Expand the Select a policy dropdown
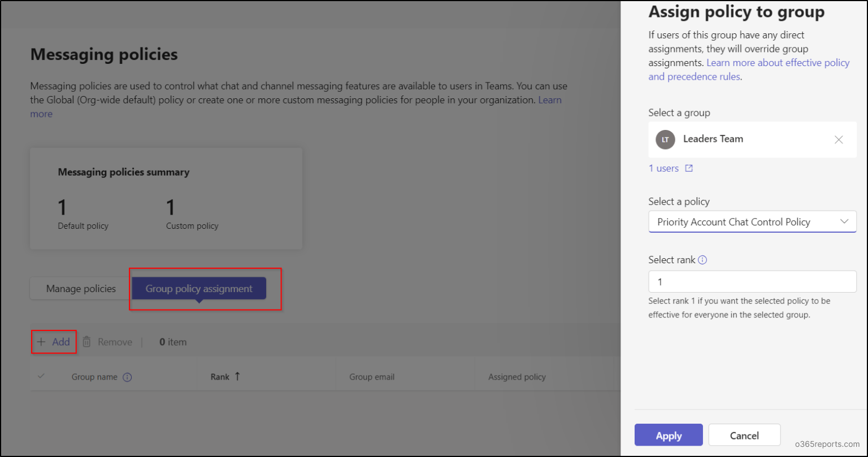The height and width of the screenshot is (457, 868). click(752, 222)
